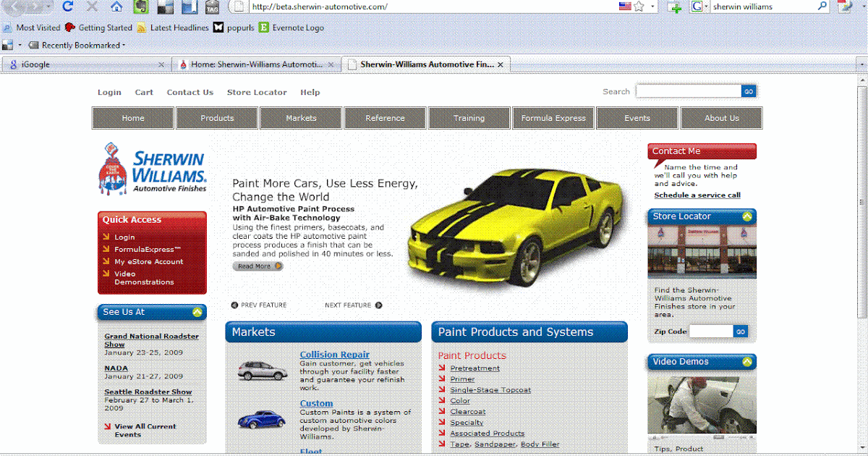
Task: Go to Home navigation item
Action: tap(133, 118)
